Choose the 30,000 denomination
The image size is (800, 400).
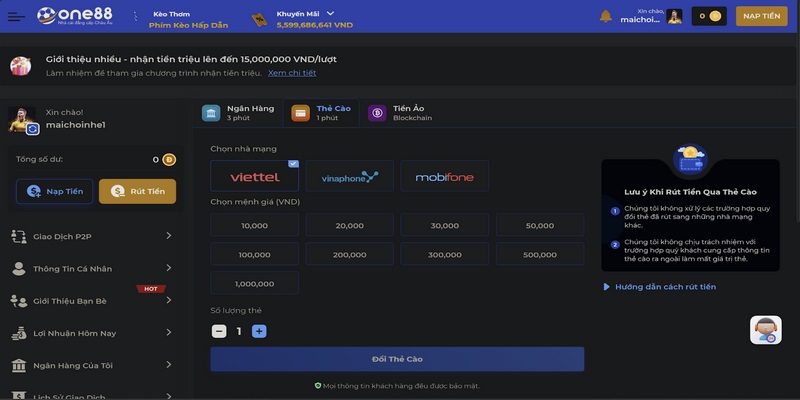coord(444,225)
